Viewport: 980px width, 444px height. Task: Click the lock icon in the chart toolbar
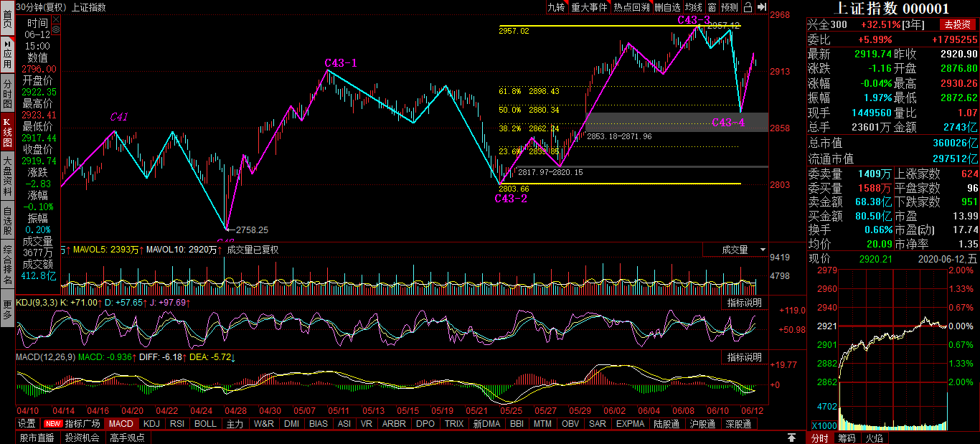point(748,7)
